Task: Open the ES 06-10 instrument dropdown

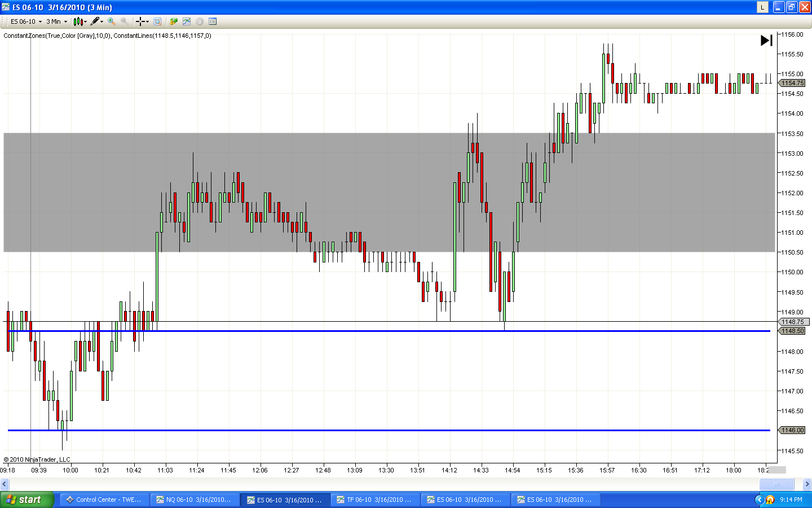Action: click(x=26, y=21)
